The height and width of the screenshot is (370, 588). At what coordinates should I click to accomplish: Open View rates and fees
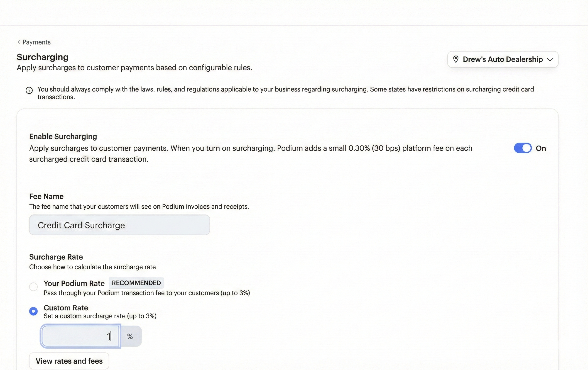[x=69, y=361]
